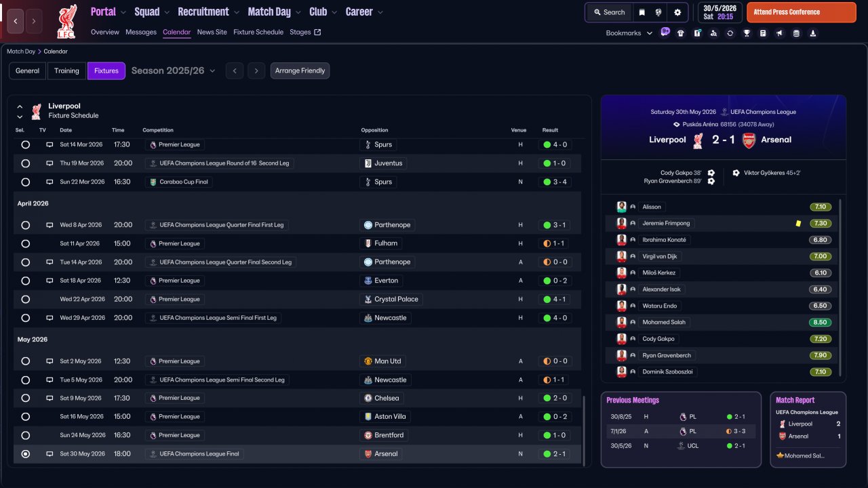Go forward with the right arrow navigation button
This screenshot has height=488, width=868.
[x=34, y=22]
